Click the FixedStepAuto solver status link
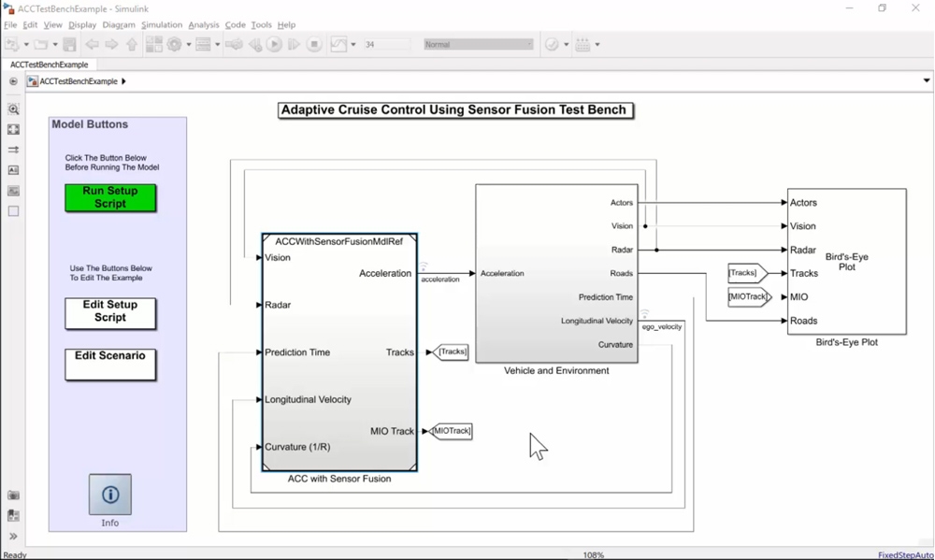Image resolution: width=935 pixels, height=560 pixels. (x=906, y=554)
